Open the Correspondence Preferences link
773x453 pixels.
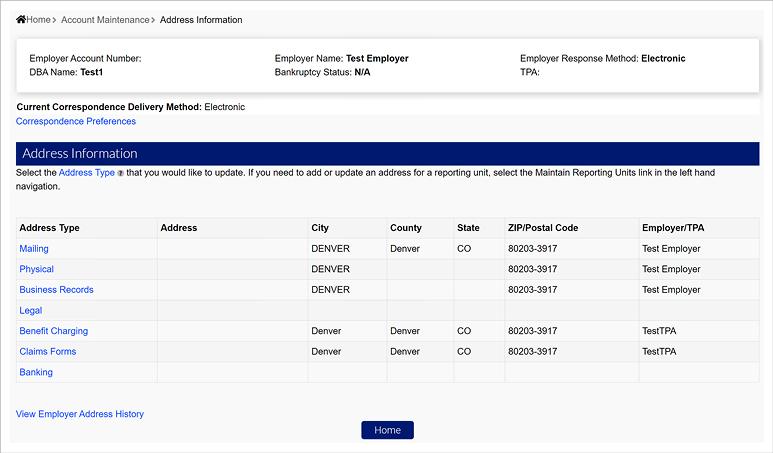point(76,122)
